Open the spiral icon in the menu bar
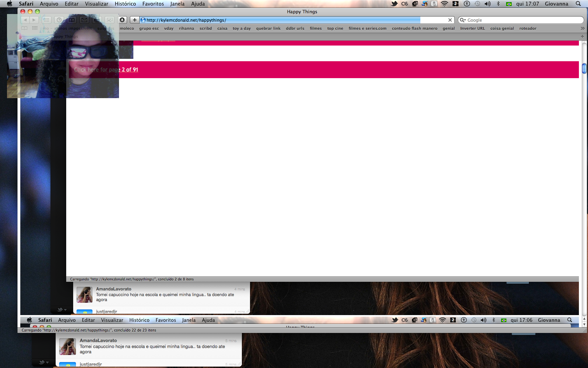This screenshot has height=368, width=588. click(415, 4)
